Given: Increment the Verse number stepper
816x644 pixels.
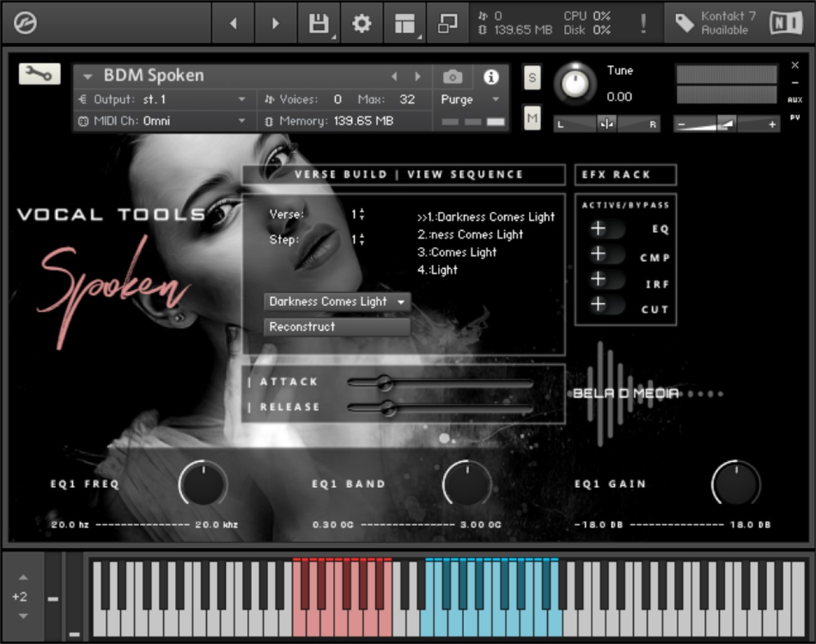Looking at the screenshot, I should (362, 211).
